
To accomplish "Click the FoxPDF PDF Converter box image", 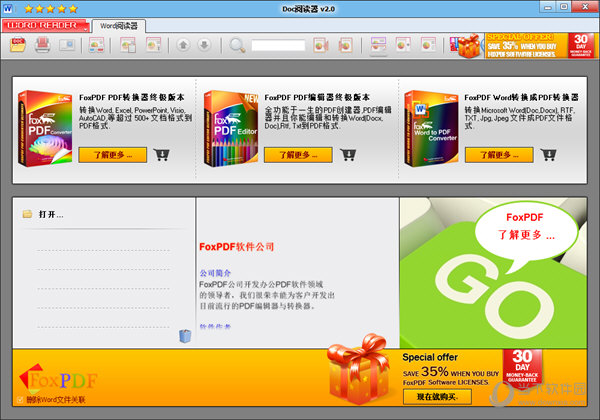I will 45,129.
